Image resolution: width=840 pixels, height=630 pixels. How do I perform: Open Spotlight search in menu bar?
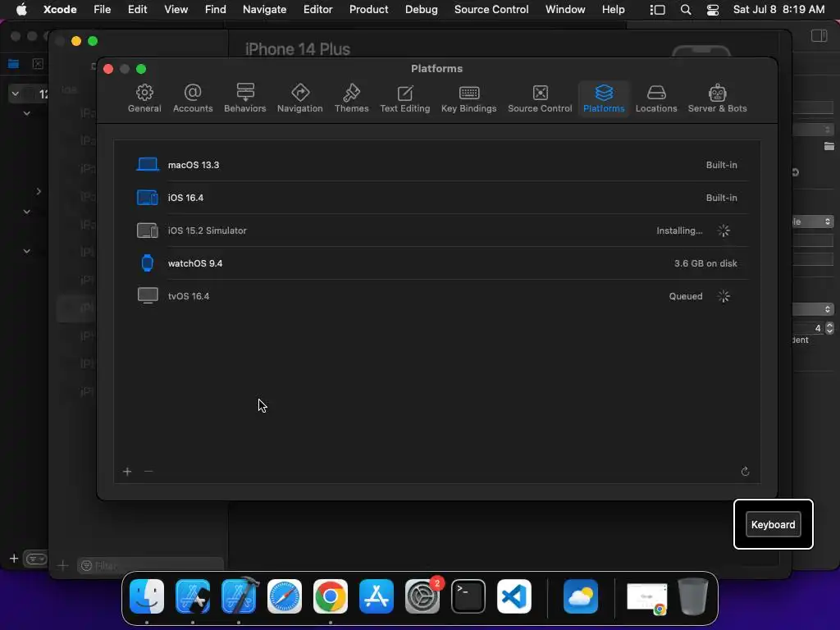coord(685,10)
